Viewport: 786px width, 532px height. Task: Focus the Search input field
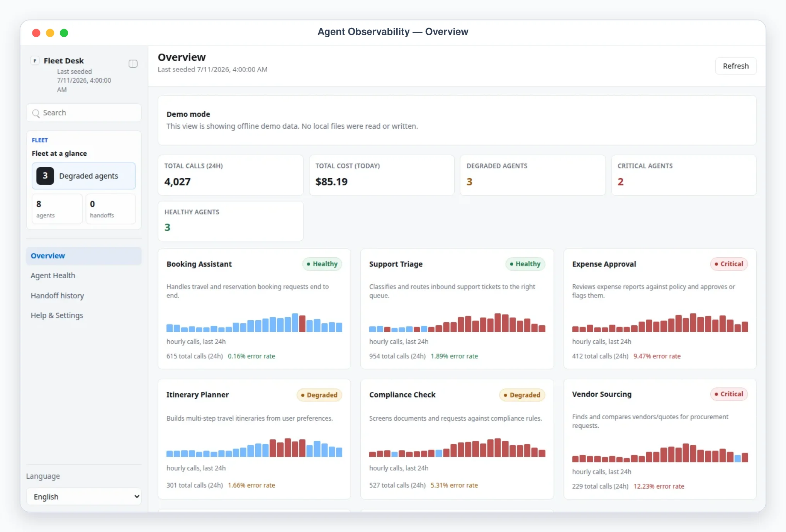tap(84, 113)
